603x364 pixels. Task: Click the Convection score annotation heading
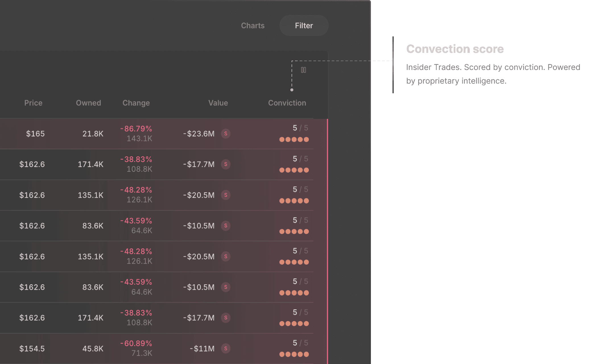pos(455,49)
